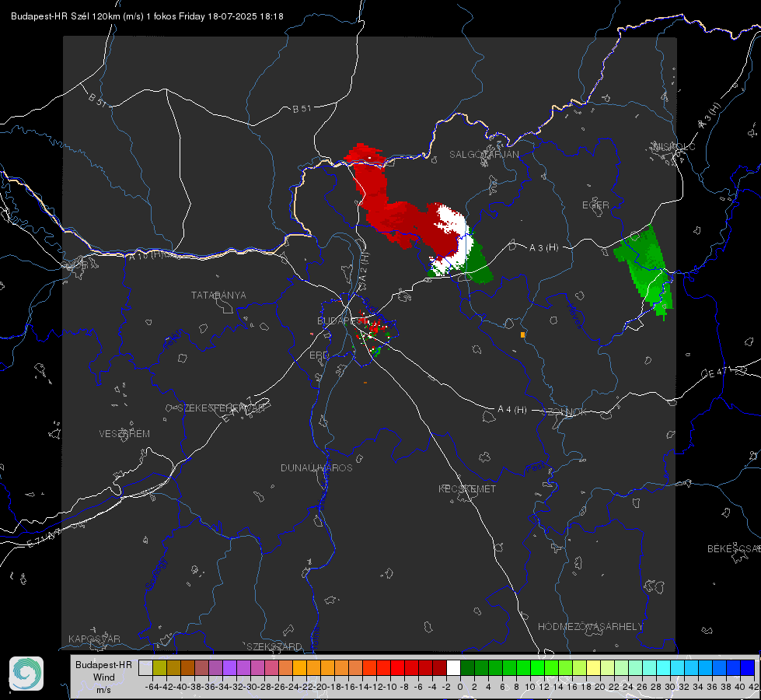Click the BUDAPEST city label
Viewport: 761px width, 700px height.
tap(342, 320)
